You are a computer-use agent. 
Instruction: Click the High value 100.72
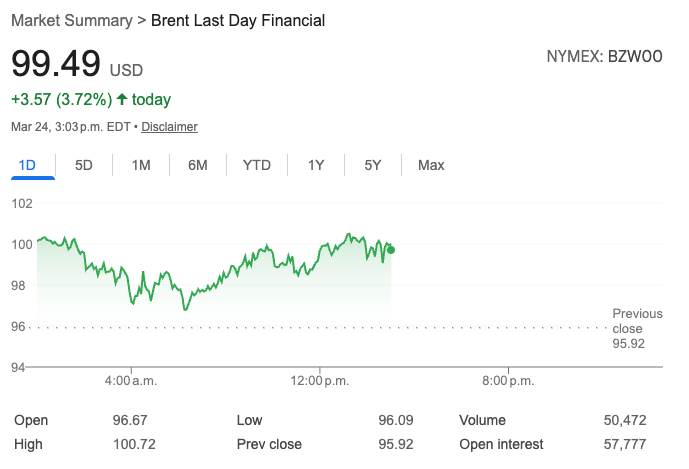click(x=134, y=444)
